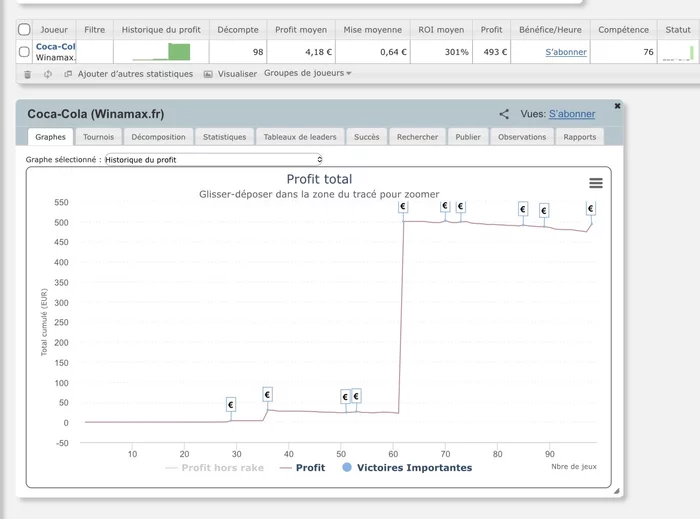Click Ajouter d'autres statistiques
The image size is (700, 519).
(x=135, y=74)
